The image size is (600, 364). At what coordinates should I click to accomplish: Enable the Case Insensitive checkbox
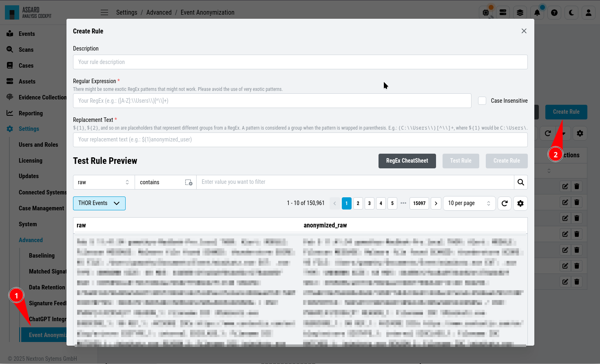pyautogui.click(x=482, y=101)
